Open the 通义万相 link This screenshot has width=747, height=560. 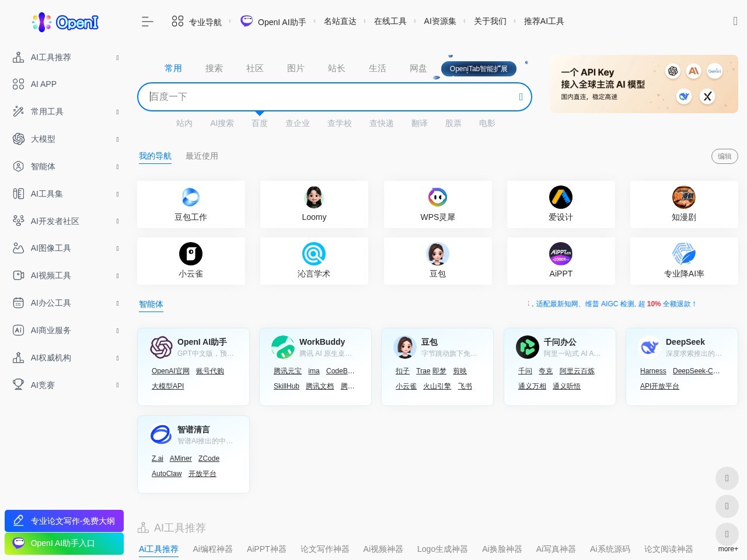tap(532, 386)
